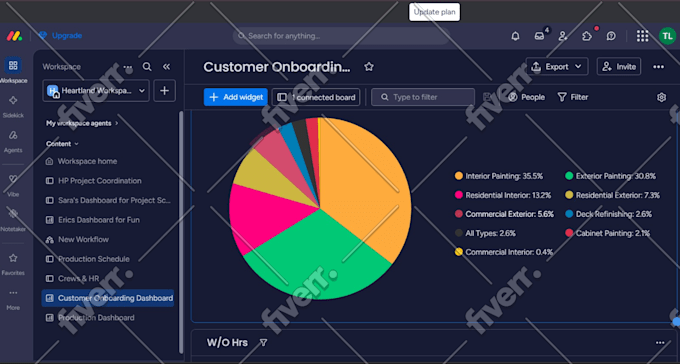Click Residential Exterior: 7.3% legend entry

pyautogui.click(x=612, y=195)
